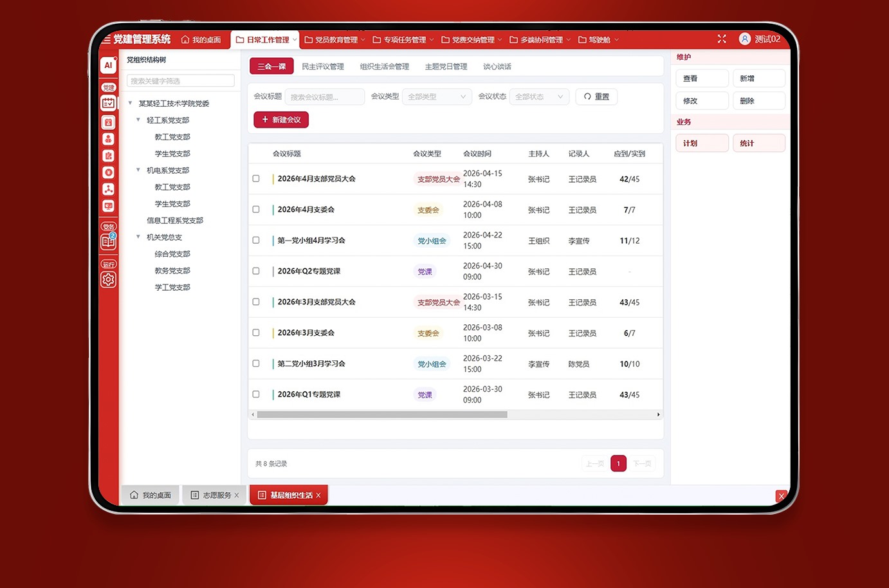
Task: Click page number 1 in pagination
Action: point(618,463)
